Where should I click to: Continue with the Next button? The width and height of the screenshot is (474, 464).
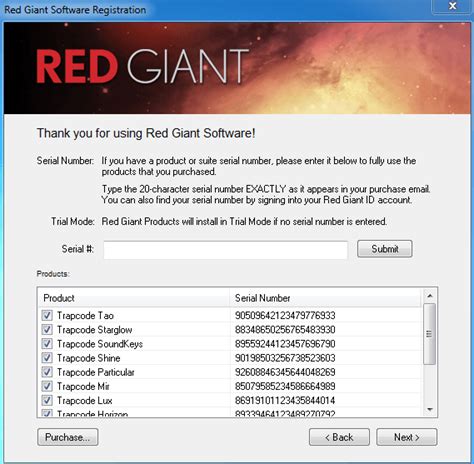[x=407, y=437]
